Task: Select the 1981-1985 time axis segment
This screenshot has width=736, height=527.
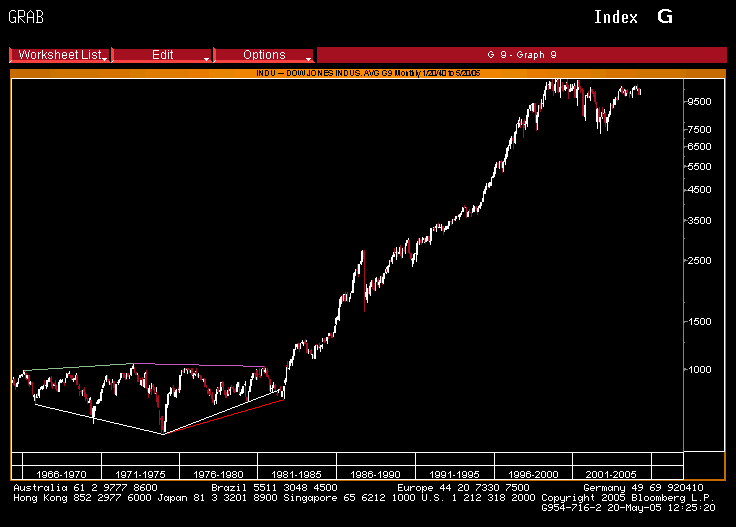Action: click(297, 473)
